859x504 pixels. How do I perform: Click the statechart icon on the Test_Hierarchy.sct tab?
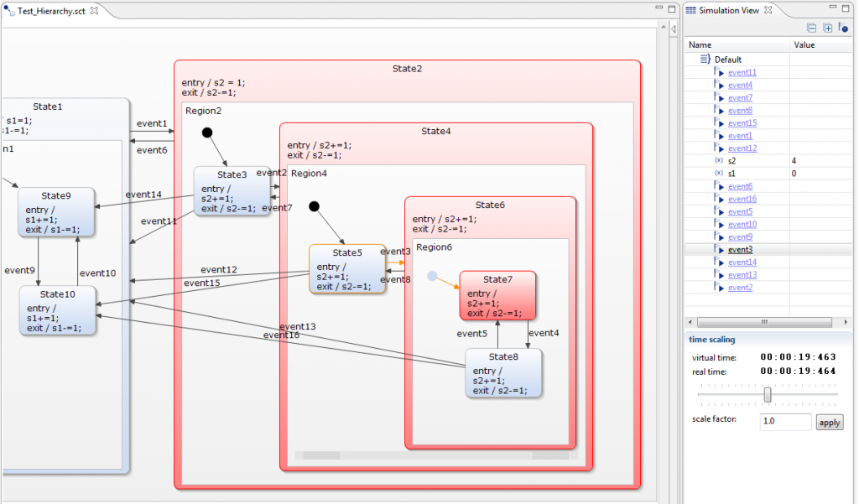pos(8,10)
